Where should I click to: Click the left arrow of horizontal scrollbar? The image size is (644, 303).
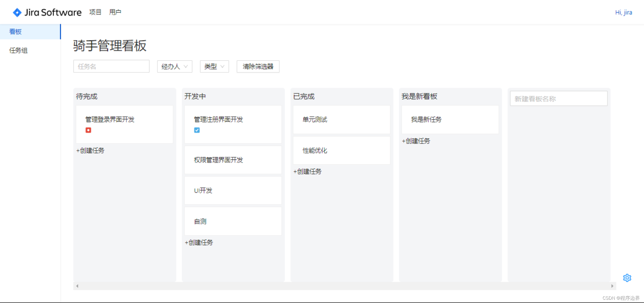[x=77, y=286]
